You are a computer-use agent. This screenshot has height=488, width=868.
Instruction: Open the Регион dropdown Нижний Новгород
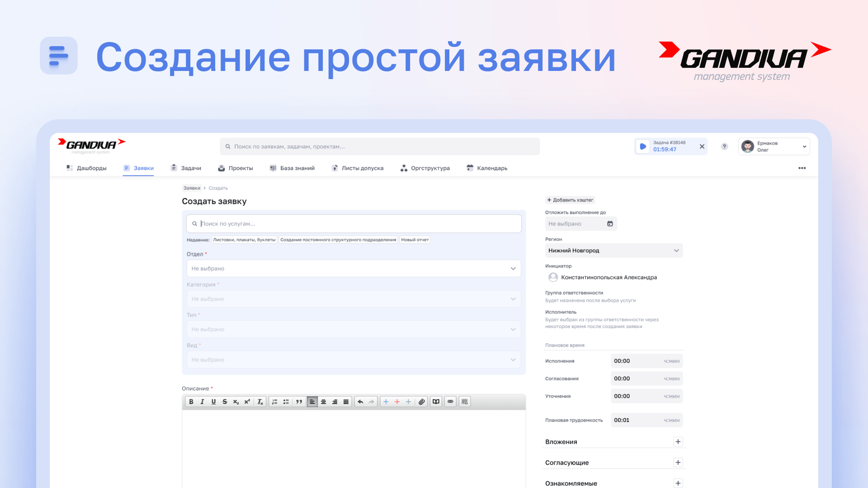click(x=614, y=250)
